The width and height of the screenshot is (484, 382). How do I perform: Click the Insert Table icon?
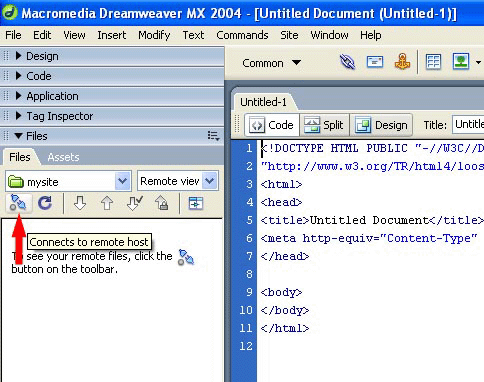click(433, 62)
